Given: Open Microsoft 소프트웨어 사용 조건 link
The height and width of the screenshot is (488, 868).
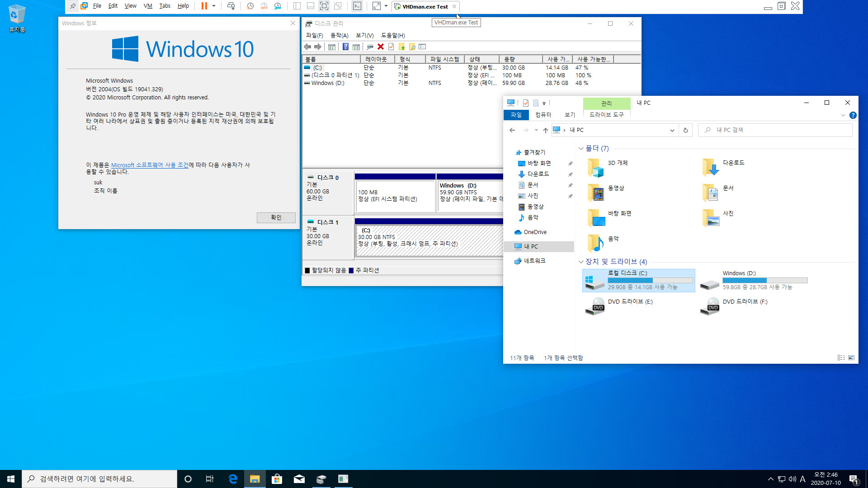Looking at the screenshot, I should point(150,165).
